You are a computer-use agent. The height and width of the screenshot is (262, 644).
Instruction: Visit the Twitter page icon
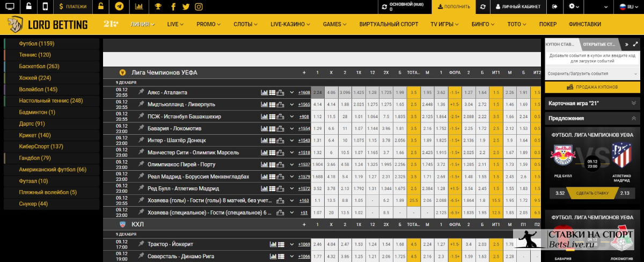(186, 6)
